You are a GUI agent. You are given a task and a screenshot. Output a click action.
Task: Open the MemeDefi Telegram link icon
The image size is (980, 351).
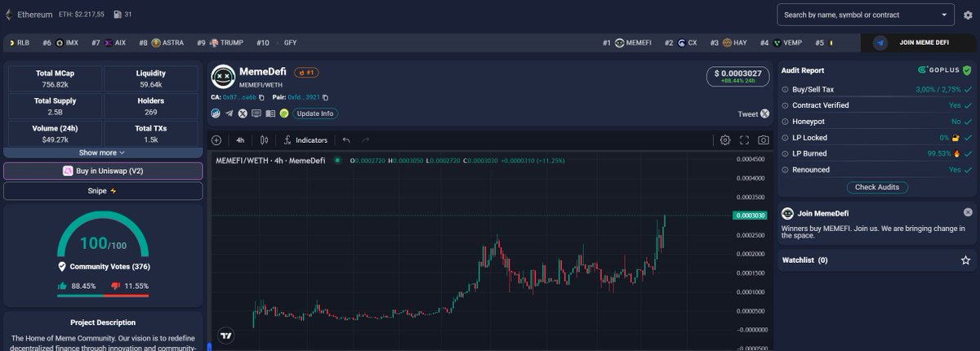pos(229,113)
